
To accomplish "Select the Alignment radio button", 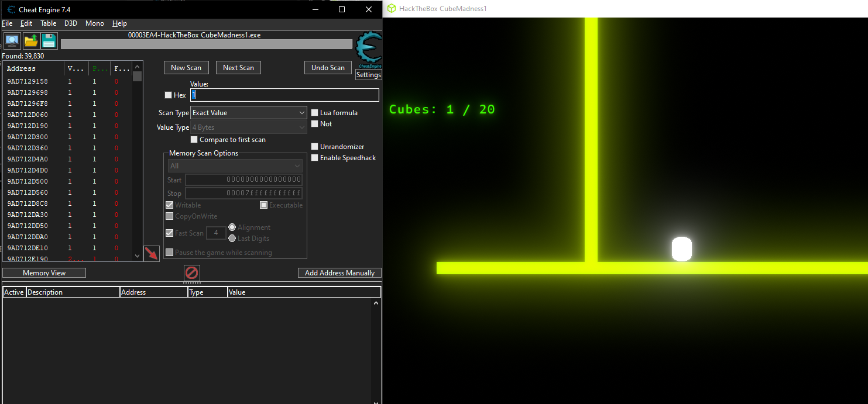I will [232, 227].
